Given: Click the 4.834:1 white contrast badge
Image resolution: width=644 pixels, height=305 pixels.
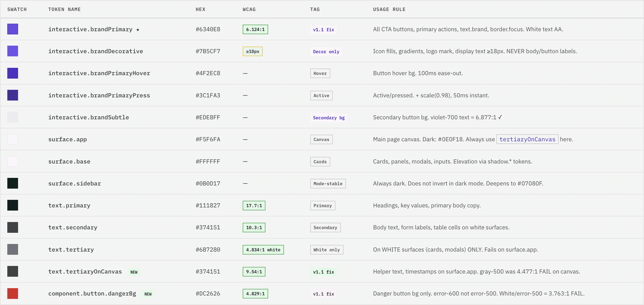Looking at the screenshot, I should 263,250.
